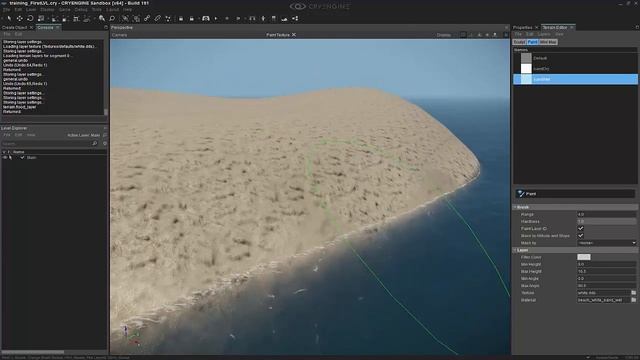Click the search icon in Level Explorer
The height and width of the screenshot is (360, 640).
[95, 143]
